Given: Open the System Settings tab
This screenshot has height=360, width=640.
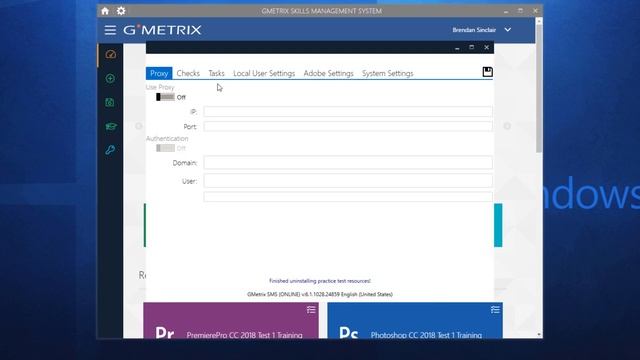Looking at the screenshot, I should [x=388, y=73].
